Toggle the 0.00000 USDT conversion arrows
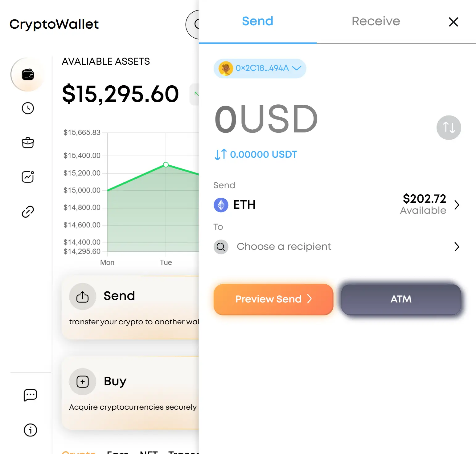The image size is (476, 454). (221, 154)
